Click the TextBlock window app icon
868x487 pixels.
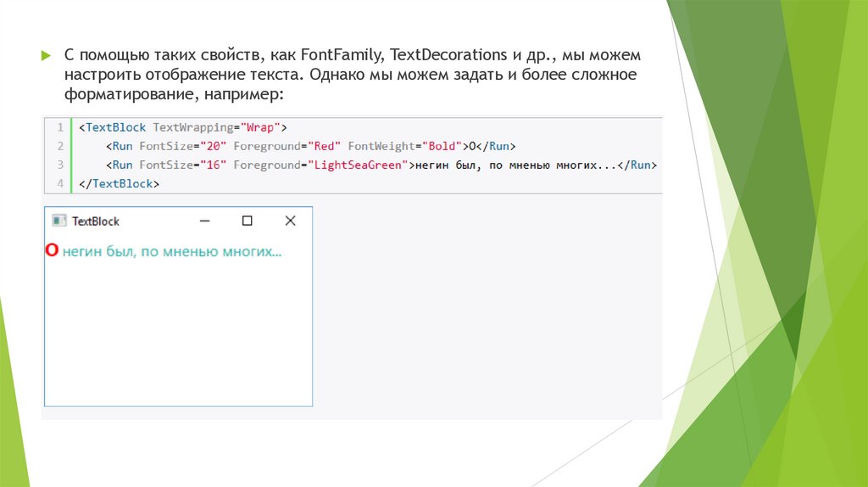click(58, 221)
